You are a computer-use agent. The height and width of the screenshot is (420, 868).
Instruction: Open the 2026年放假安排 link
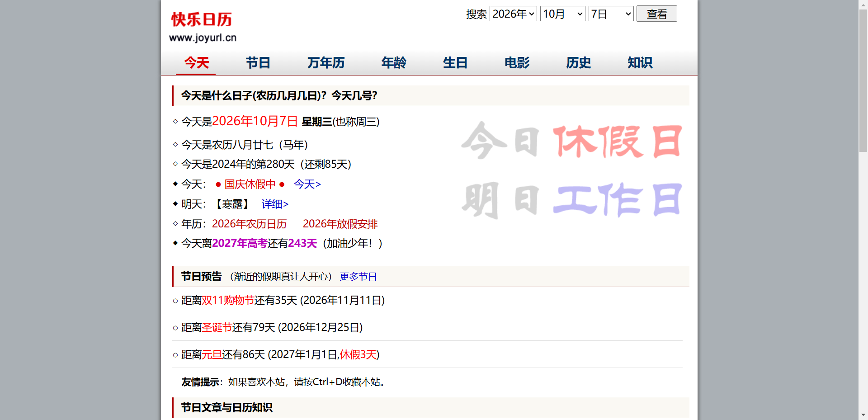click(x=340, y=224)
